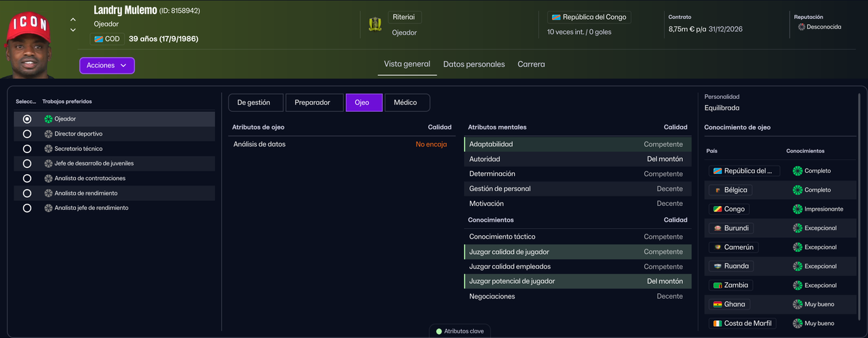This screenshot has height=338, width=868.
Task: Click the 8,75m € p/a contract value
Action: [x=687, y=30]
